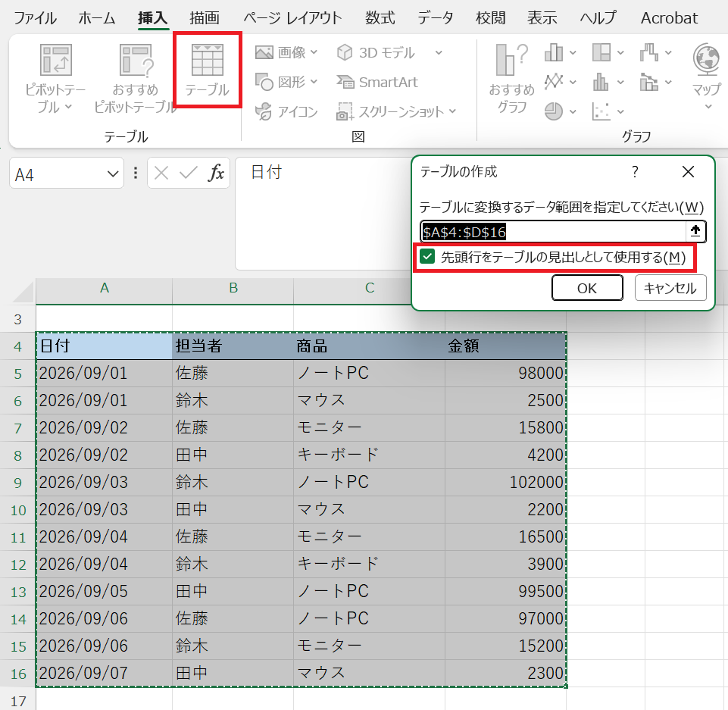Open Recommended PivotTables

[135, 79]
